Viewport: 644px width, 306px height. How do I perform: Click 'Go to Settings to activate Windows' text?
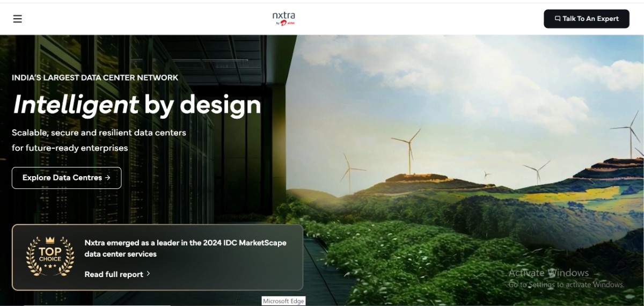point(566,285)
